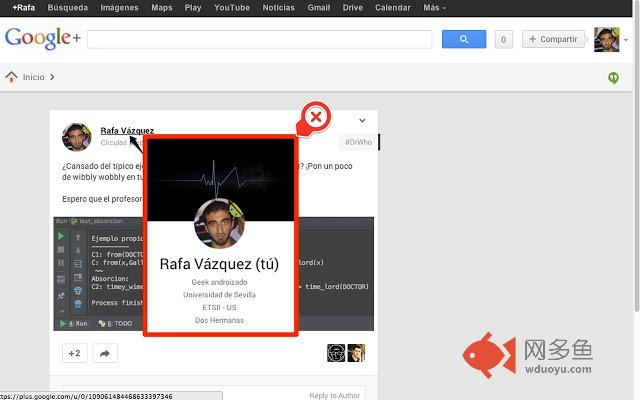Open the account avatar in the header

click(x=607, y=40)
